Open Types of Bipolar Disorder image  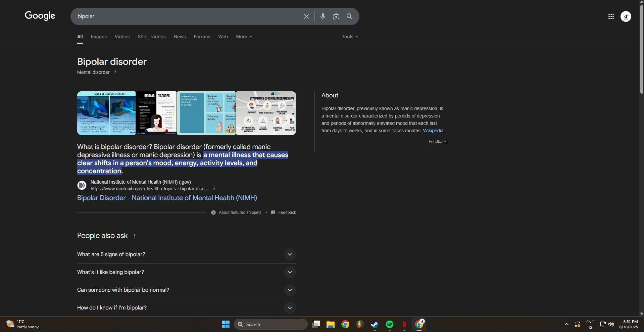pos(106,113)
